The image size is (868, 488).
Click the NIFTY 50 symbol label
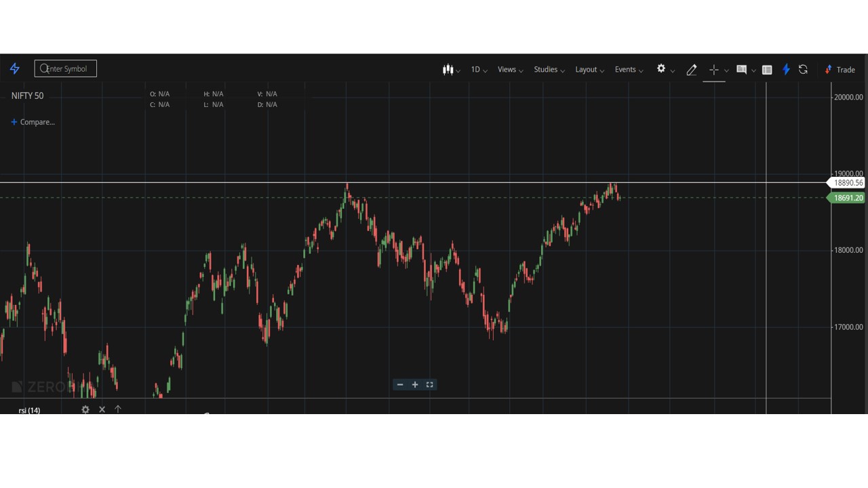click(27, 96)
